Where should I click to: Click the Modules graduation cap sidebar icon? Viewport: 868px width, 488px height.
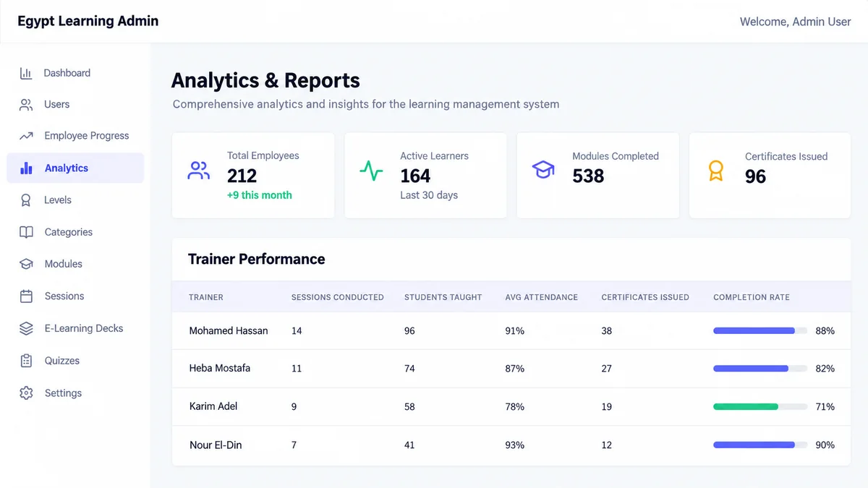pos(26,264)
